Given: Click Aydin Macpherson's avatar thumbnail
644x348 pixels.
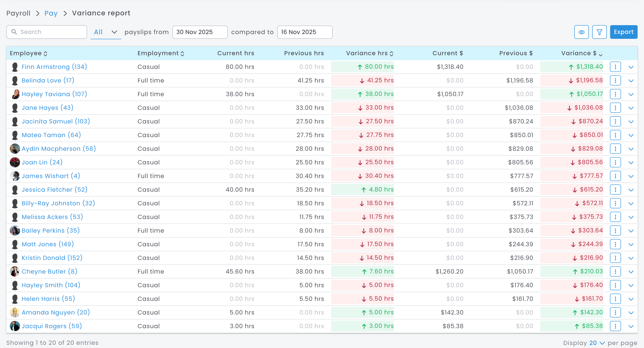Looking at the screenshot, I should 15,149.
